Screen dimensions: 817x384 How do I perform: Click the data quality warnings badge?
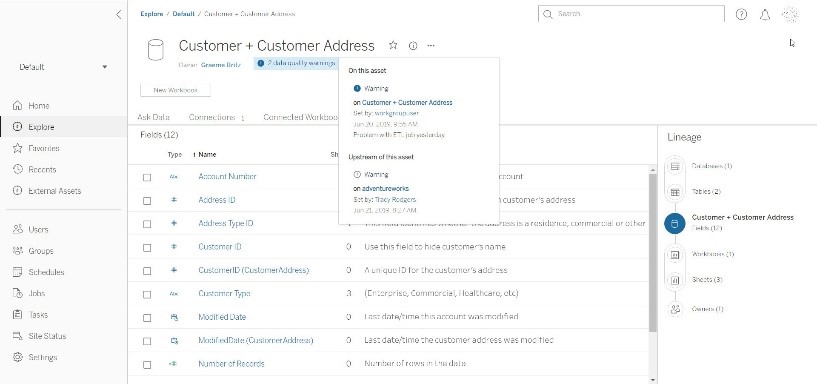pyautogui.click(x=296, y=63)
